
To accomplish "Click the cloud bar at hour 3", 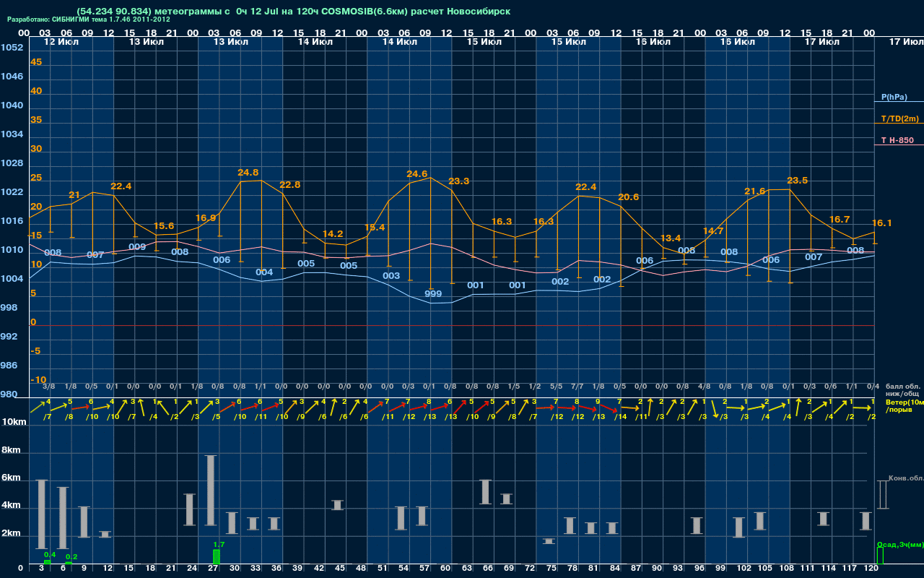I will (42, 514).
